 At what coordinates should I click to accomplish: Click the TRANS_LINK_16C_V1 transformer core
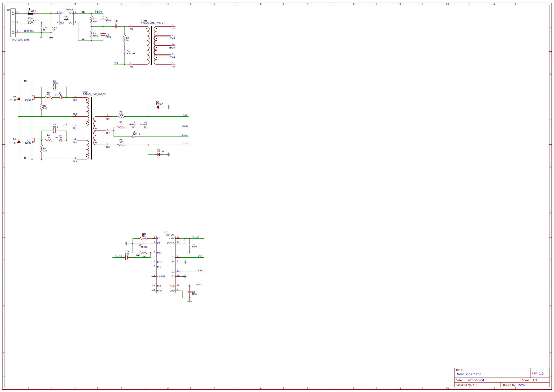[x=91, y=128]
